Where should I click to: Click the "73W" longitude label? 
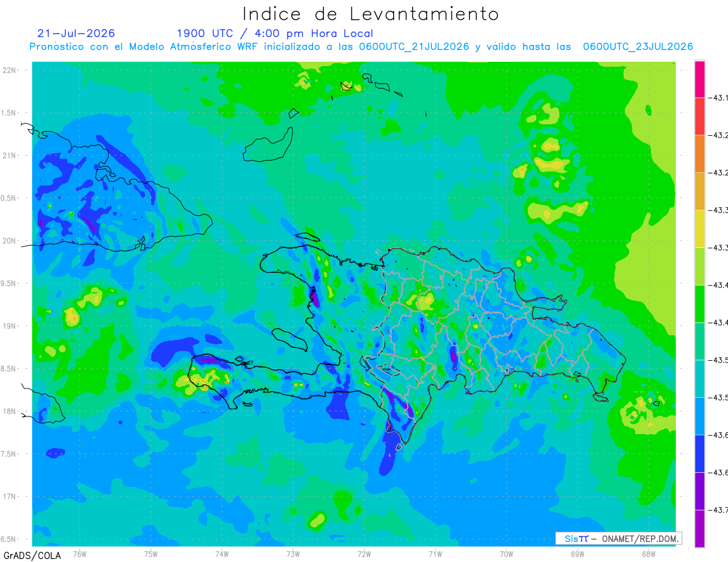pos(293,554)
